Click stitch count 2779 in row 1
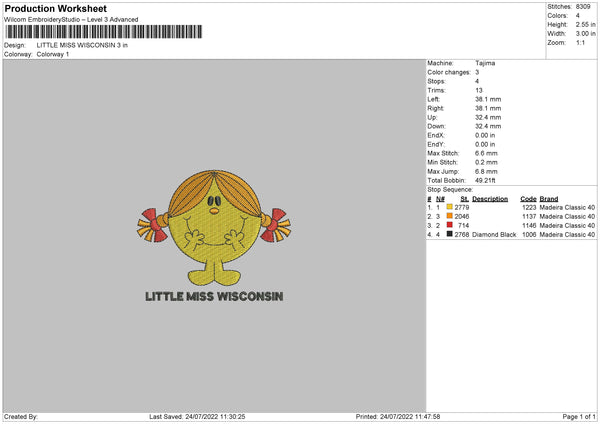This screenshot has width=600, height=424. (x=462, y=207)
